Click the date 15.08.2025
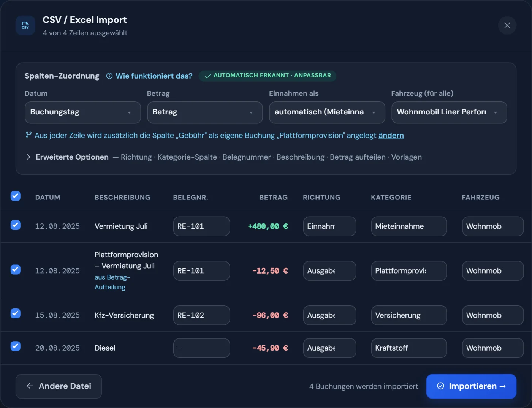 (57, 315)
